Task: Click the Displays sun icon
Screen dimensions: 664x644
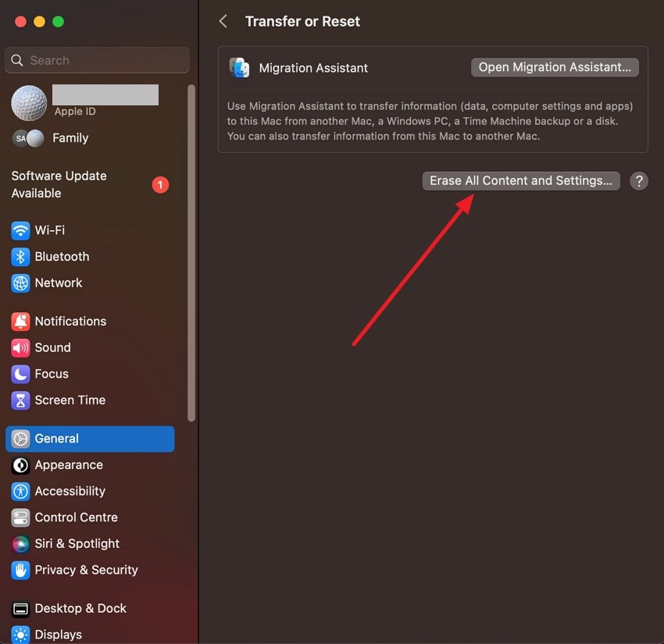Action: [20, 635]
